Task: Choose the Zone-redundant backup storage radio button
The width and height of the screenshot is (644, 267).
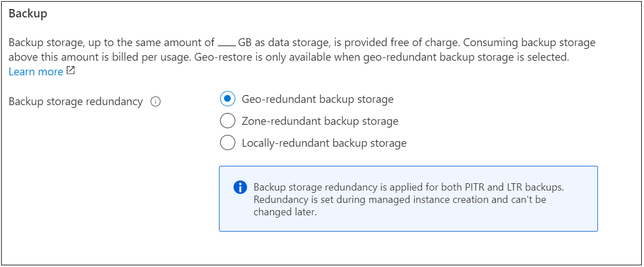Action: [x=227, y=121]
